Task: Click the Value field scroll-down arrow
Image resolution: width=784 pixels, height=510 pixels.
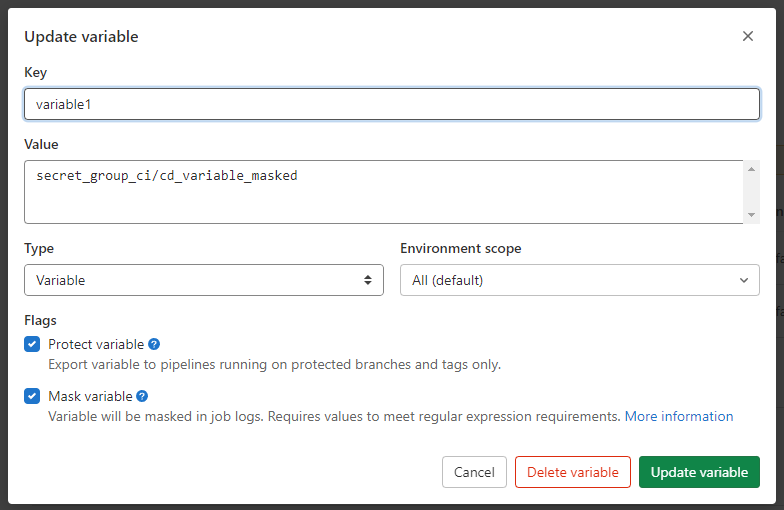Action: coord(751,215)
